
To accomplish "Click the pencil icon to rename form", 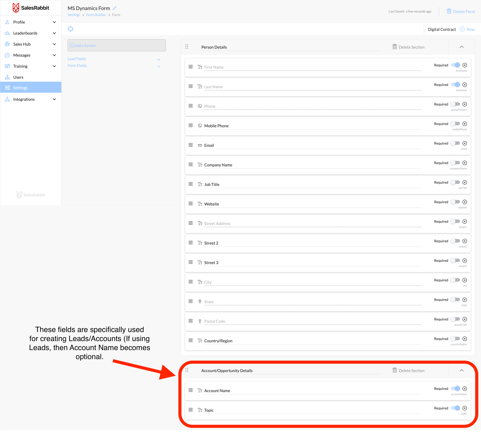I will [x=115, y=8].
